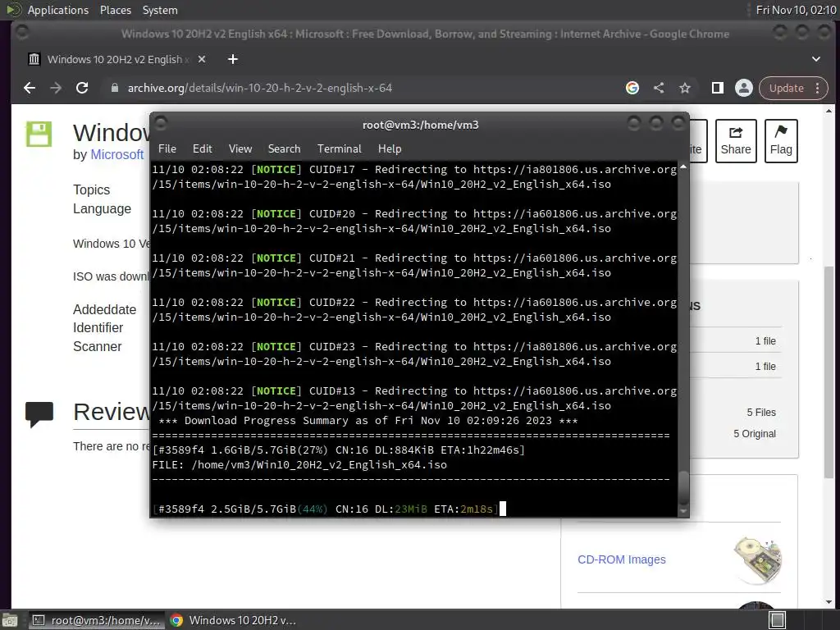The image size is (840, 630).
Task: Click the green floppy disk software icon
Action: pyautogui.click(x=39, y=134)
